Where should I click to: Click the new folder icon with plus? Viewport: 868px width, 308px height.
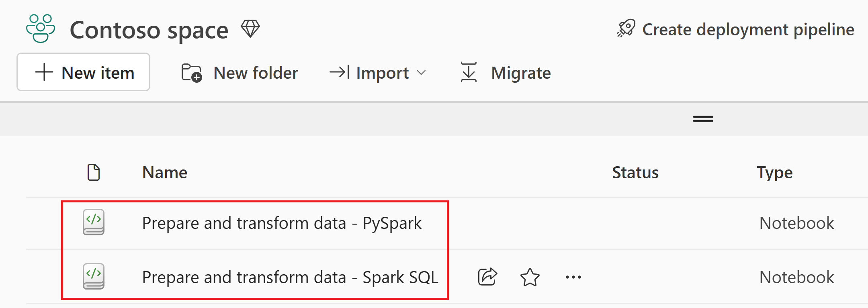[x=192, y=73]
